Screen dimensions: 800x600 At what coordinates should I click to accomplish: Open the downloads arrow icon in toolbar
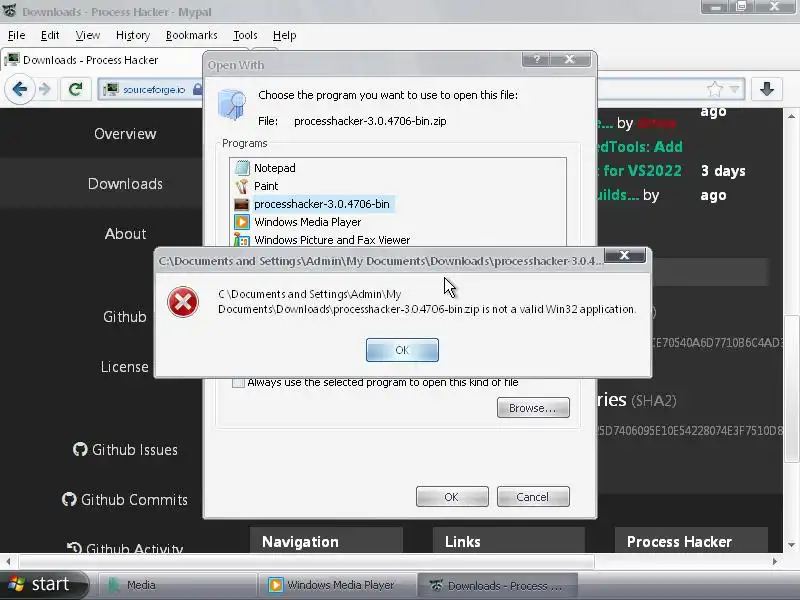766,89
